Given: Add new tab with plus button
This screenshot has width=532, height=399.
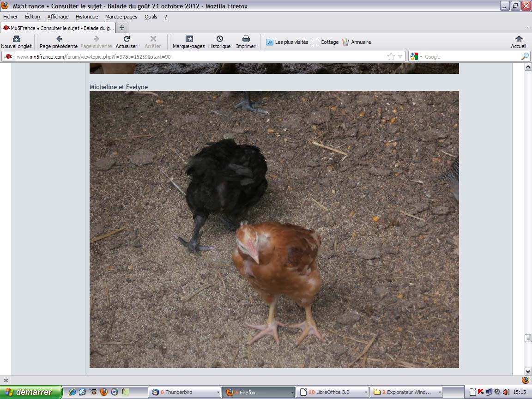Looking at the screenshot, I should point(122,28).
